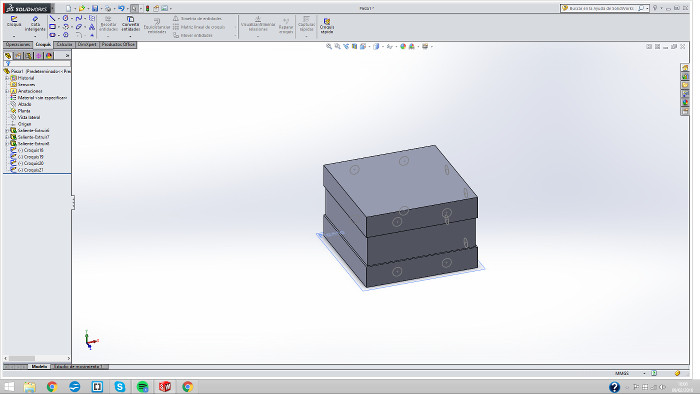Open Cota inteligente dropdown arrow
The image size is (700, 394).
point(35,36)
